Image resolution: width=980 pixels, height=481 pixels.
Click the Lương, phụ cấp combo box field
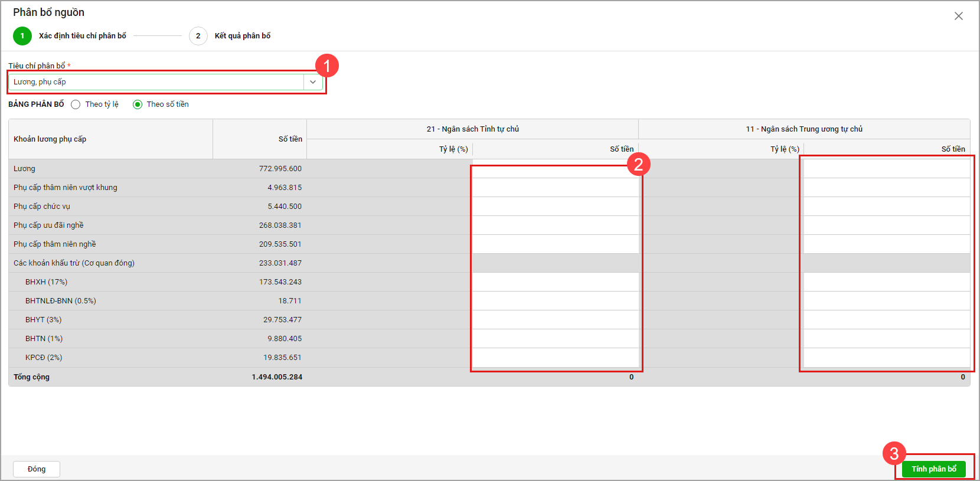tap(156, 82)
